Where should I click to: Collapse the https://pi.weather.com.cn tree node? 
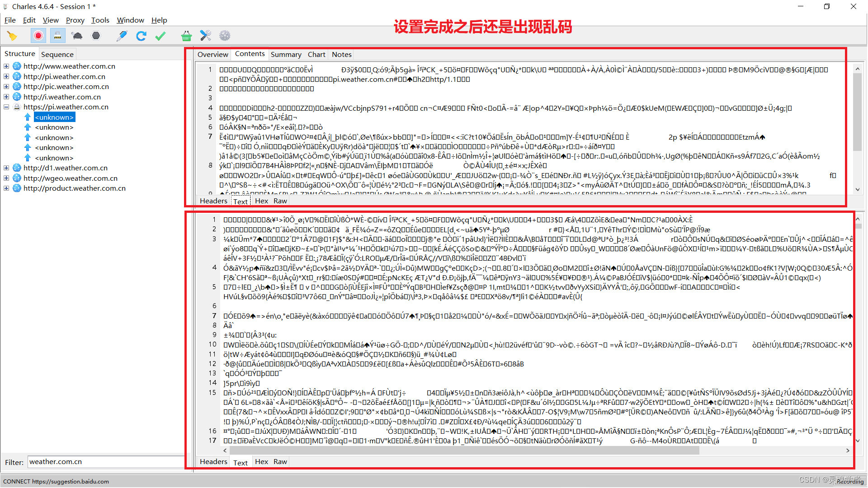[6, 107]
